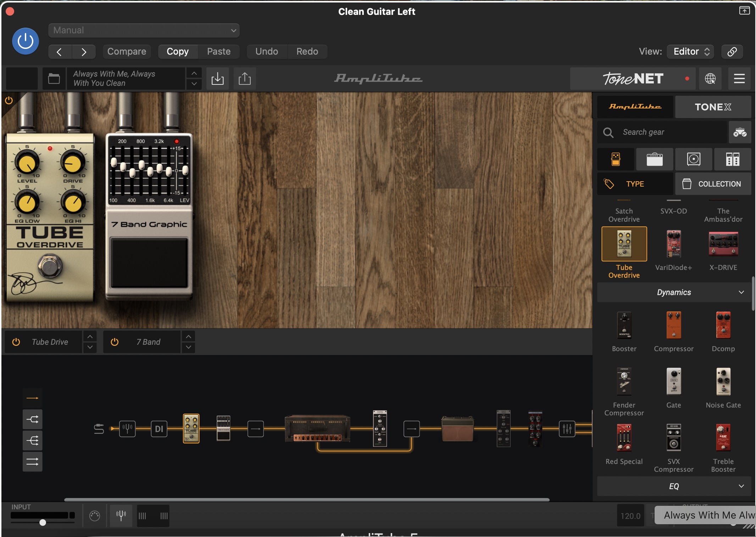Select the TONEX tab
This screenshot has height=537, width=756.
[713, 107]
